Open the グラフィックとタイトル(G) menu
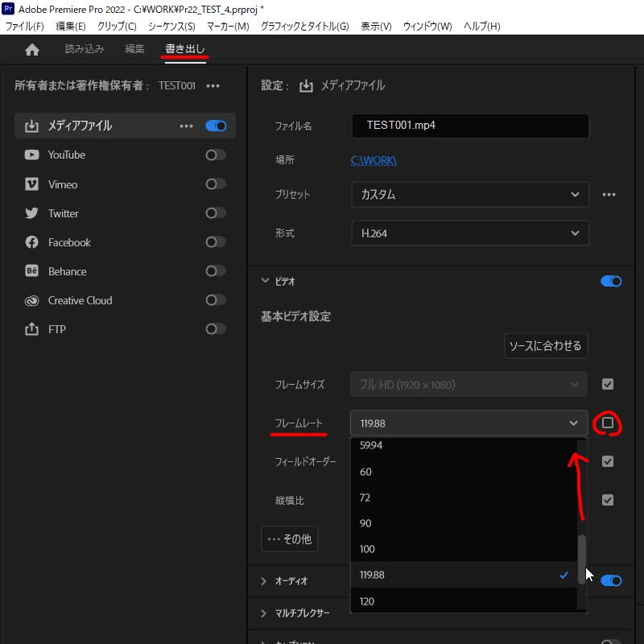 tap(305, 27)
